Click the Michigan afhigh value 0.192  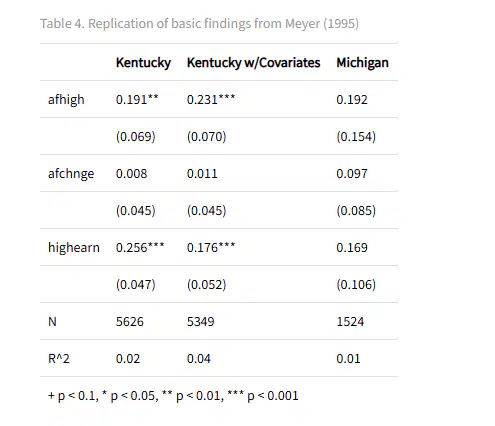[352, 100]
